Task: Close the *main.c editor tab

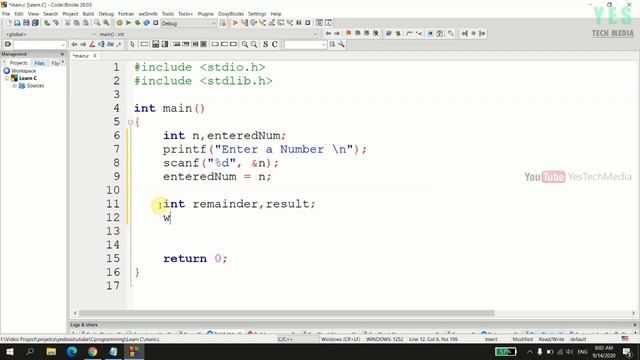Action: tap(95, 56)
